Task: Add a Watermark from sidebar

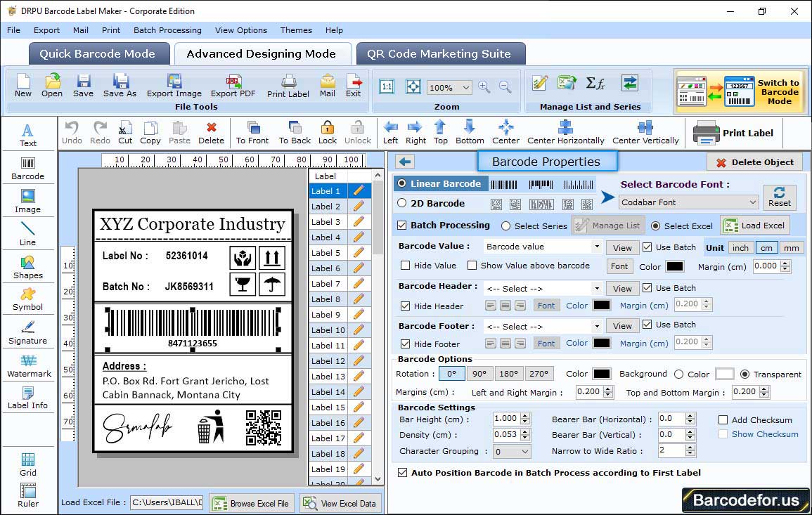Action: [x=29, y=366]
